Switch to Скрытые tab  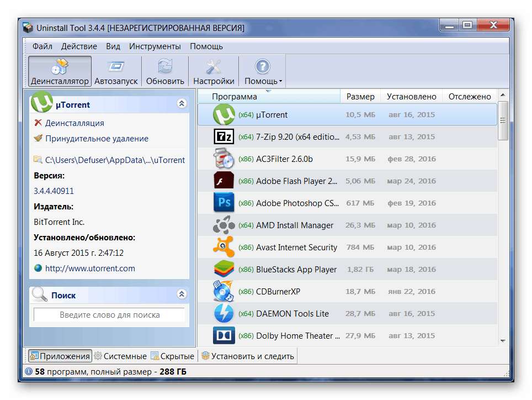click(x=172, y=356)
